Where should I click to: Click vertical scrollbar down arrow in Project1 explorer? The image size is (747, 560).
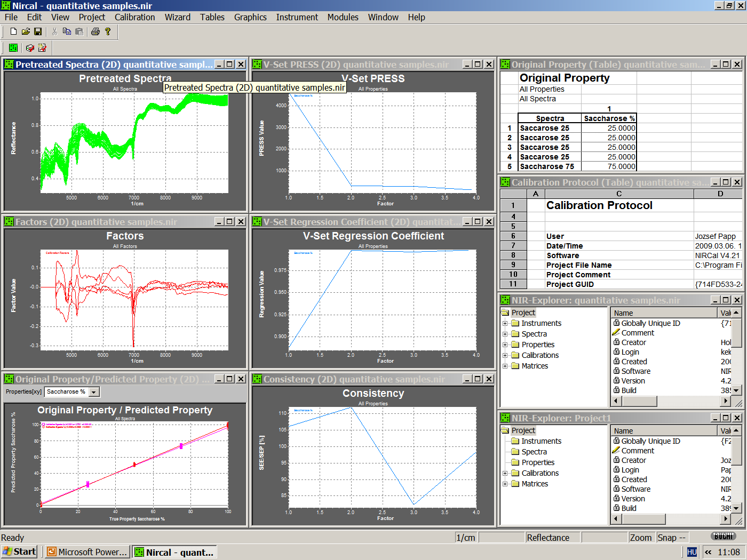736,508
